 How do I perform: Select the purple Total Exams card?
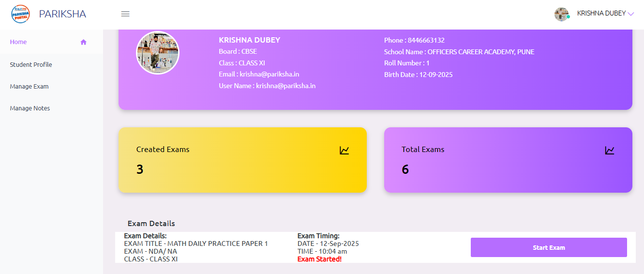point(508,160)
